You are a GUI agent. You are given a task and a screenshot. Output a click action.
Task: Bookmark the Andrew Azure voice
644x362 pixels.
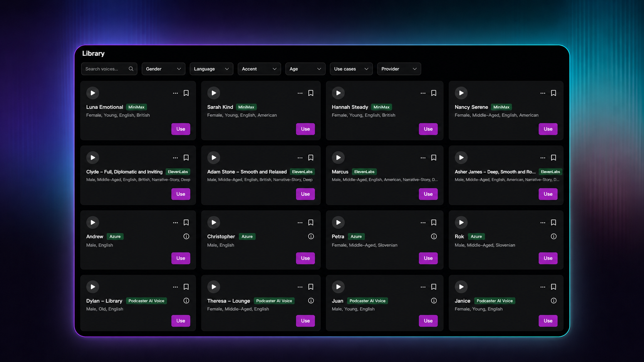[x=186, y=222]
